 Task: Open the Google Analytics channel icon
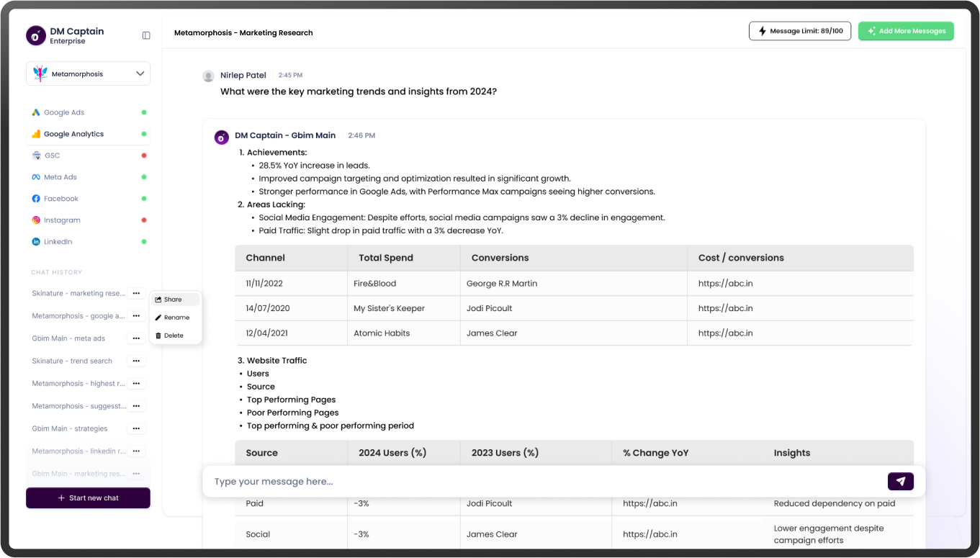coord(36,134)
